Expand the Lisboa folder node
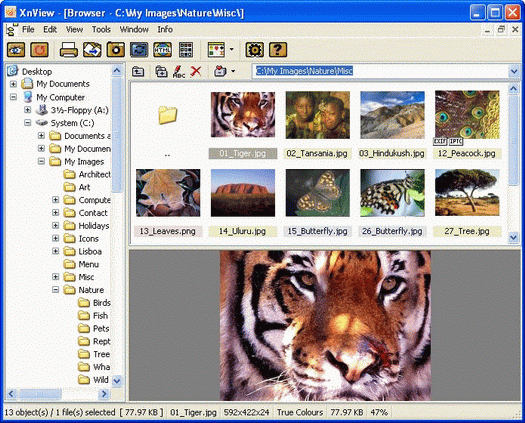 point(56,251)
